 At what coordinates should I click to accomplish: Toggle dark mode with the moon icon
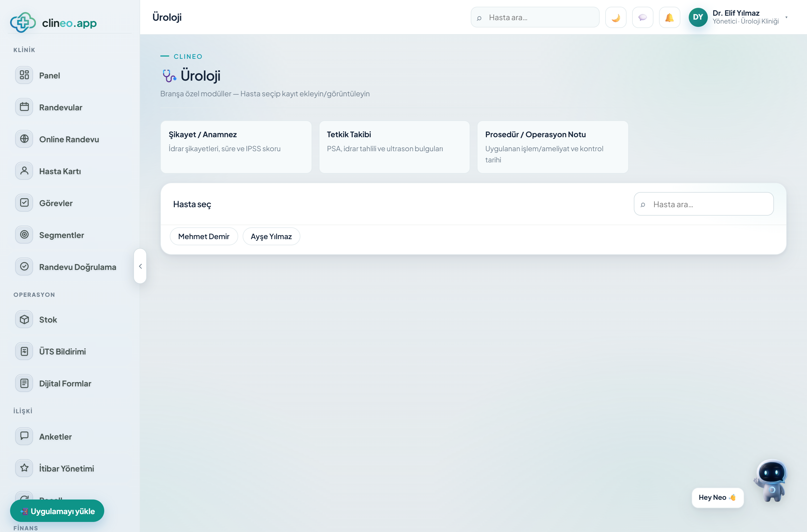(616, 17)
